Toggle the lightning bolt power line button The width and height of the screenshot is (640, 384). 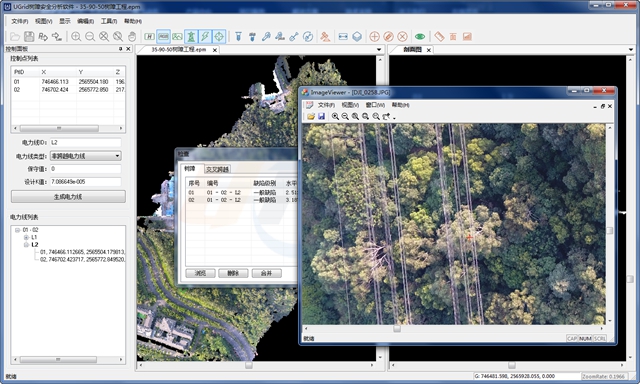(x=205, y=37)
